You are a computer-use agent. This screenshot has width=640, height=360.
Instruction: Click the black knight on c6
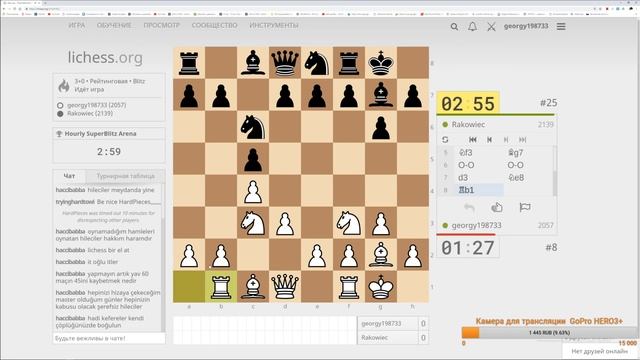point(253,127)
